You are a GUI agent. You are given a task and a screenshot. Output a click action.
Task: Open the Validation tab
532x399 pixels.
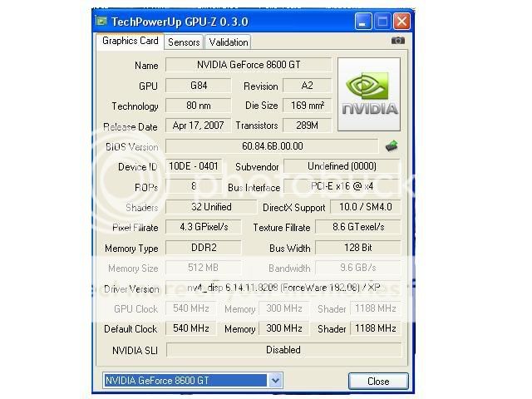(x=228, y=42)
